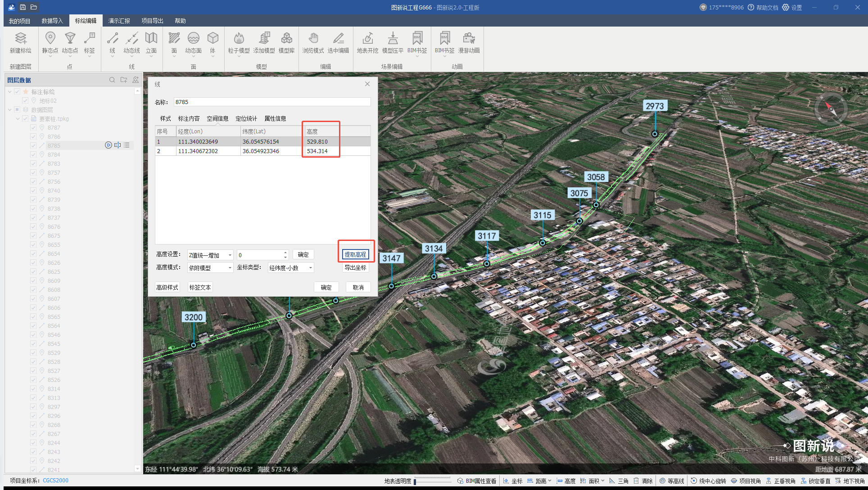Uncheck layer 8786 visibility checkbox
The width and height of the screenshot is (868, 490).
point(33,136)
